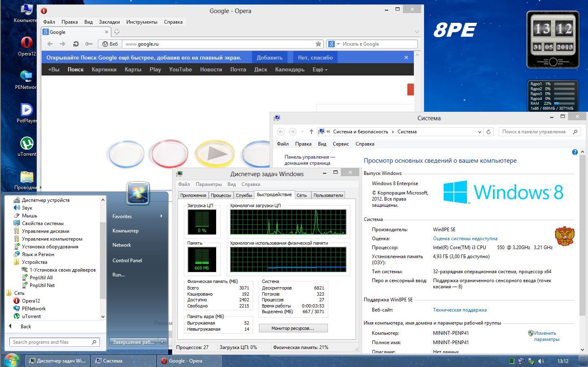This screenshot has height=367, width=588.
Task: Switch to the Процессы tab
Action: [221, 195]
